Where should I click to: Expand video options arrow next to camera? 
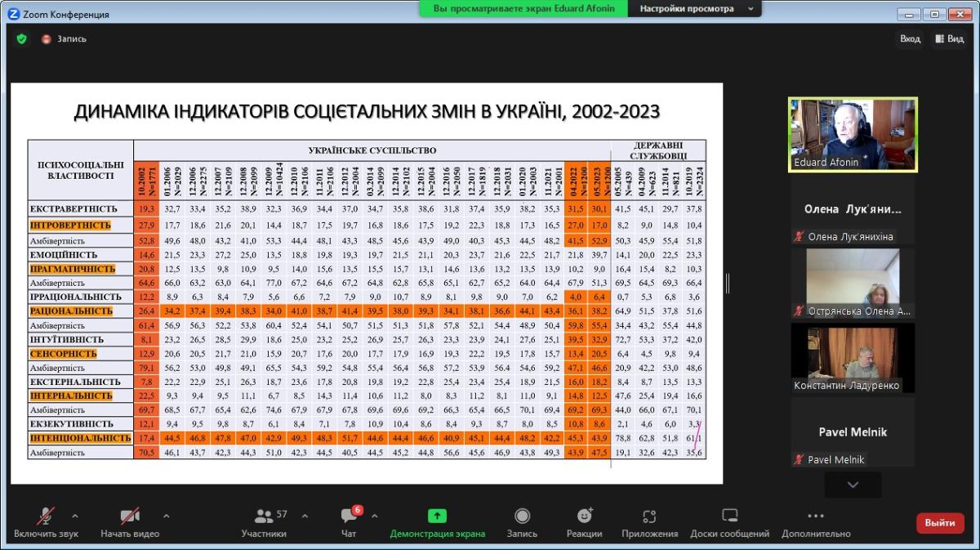[x=167, y=516]
